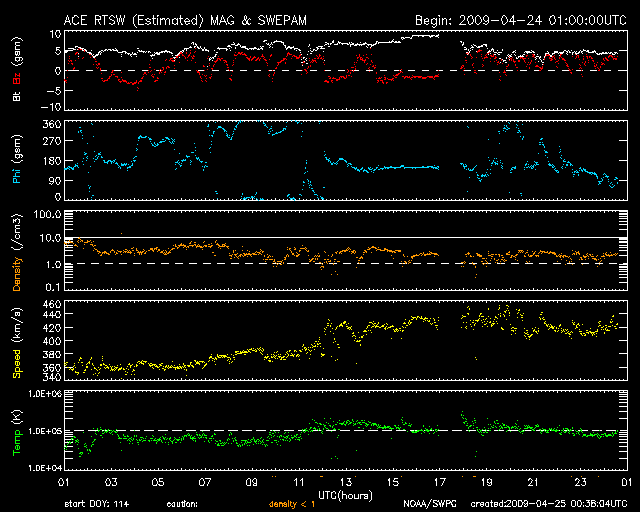Click the 07 hour label on the x-axis

coord(205,483)
